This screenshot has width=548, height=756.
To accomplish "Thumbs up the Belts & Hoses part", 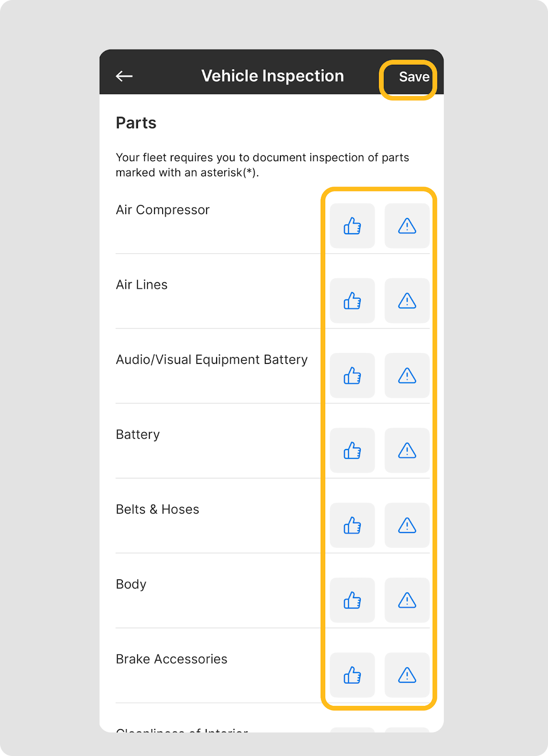I will 352,525.
